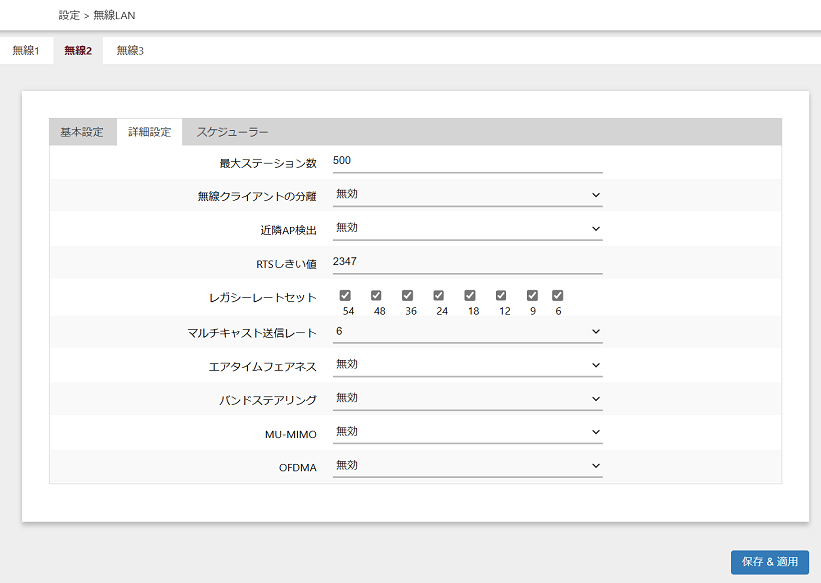This screenshot has height=583, width=821.
Task: Click the 近隣AP検出 label
Action: coord(289,230)
